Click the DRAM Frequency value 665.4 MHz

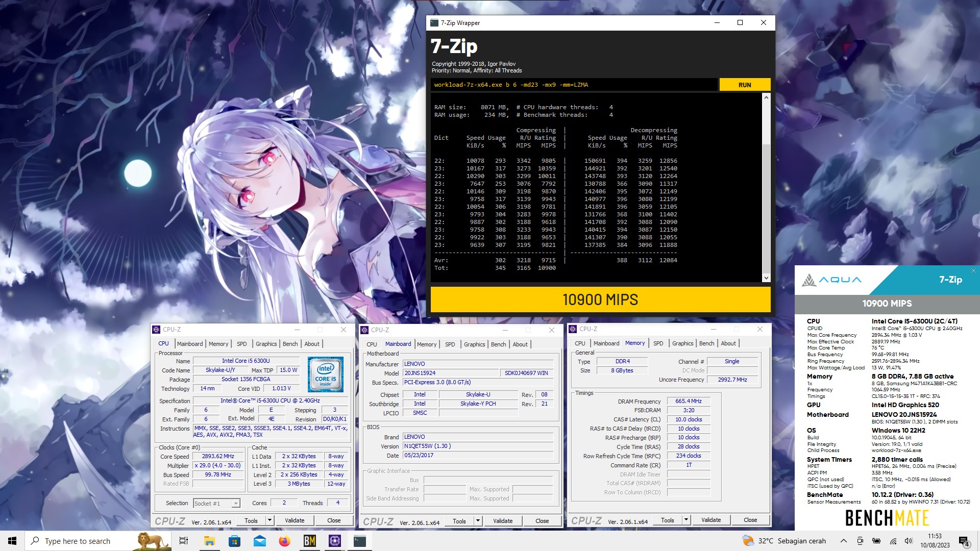click(688, 401)
